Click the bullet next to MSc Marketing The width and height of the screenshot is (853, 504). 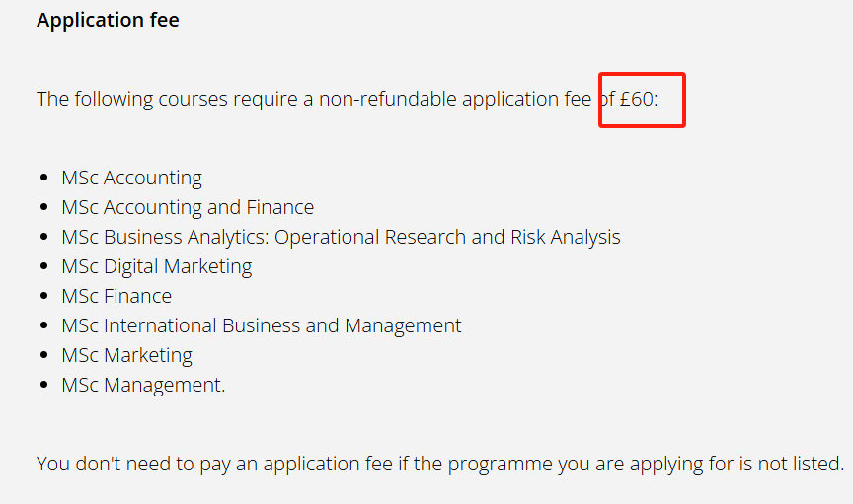43,356
